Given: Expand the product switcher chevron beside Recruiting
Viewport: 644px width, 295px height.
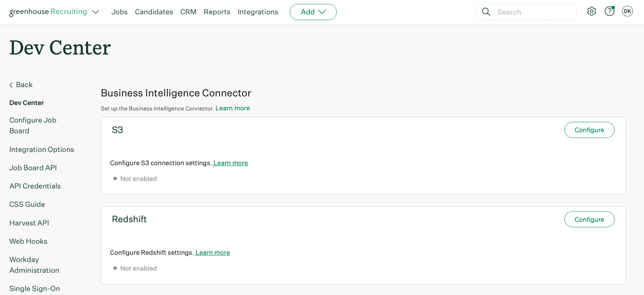Looking at the screenshot, I should (x=95, y=12).
